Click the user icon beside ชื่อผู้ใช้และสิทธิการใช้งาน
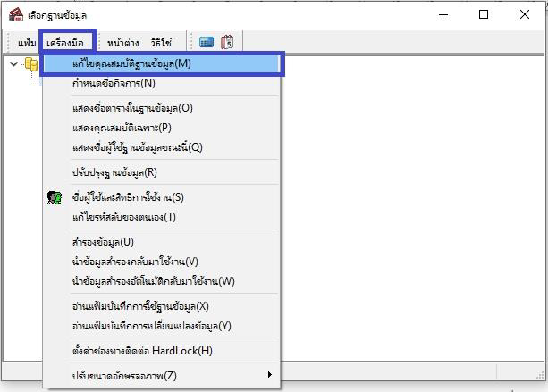 coord(54,197)
